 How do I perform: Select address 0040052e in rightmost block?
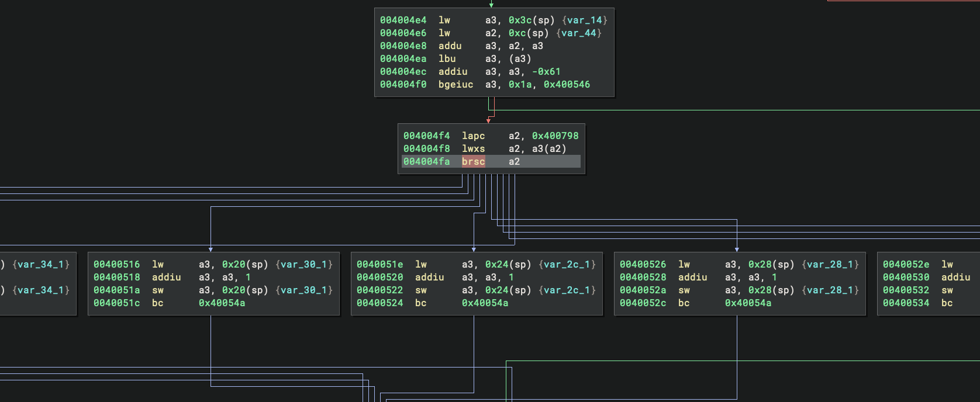tap(906, 265)
